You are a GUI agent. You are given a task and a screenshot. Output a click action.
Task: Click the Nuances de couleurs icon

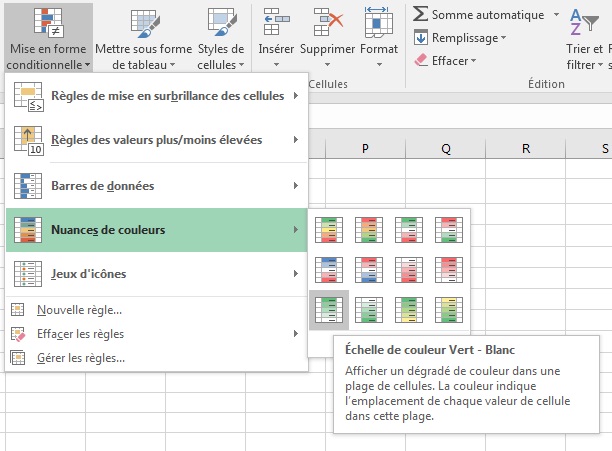(x=28, y=230)
